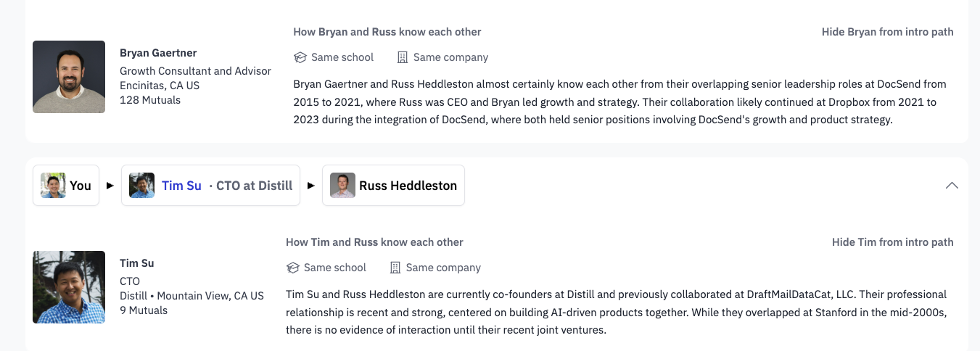Click your small avatar in the You chip
This screenshot has height=351, width=980.
pyautogui.click(x=53, y=186)
